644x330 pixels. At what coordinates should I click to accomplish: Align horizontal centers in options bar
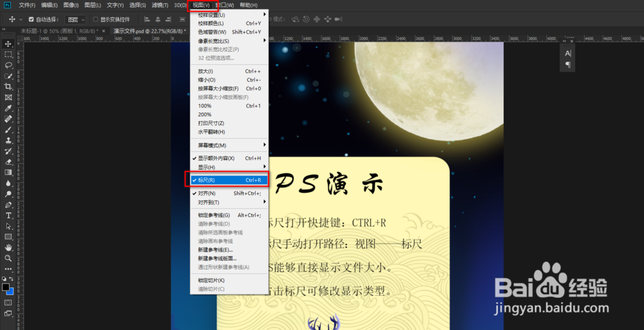pyautogui.click(x=158, y=19)
